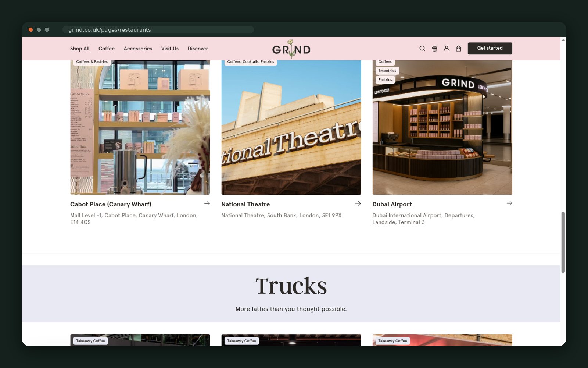588x368 pixels.
Task: Click the Coffees tag on Dubai Airport
Action: click(x=385, y=62)
